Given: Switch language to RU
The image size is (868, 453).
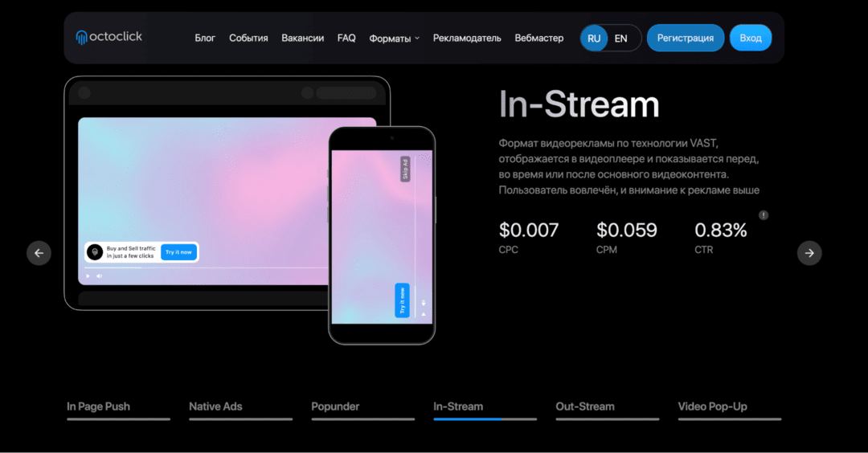Looking at the screenshot, I should click(x=594, y=39).
